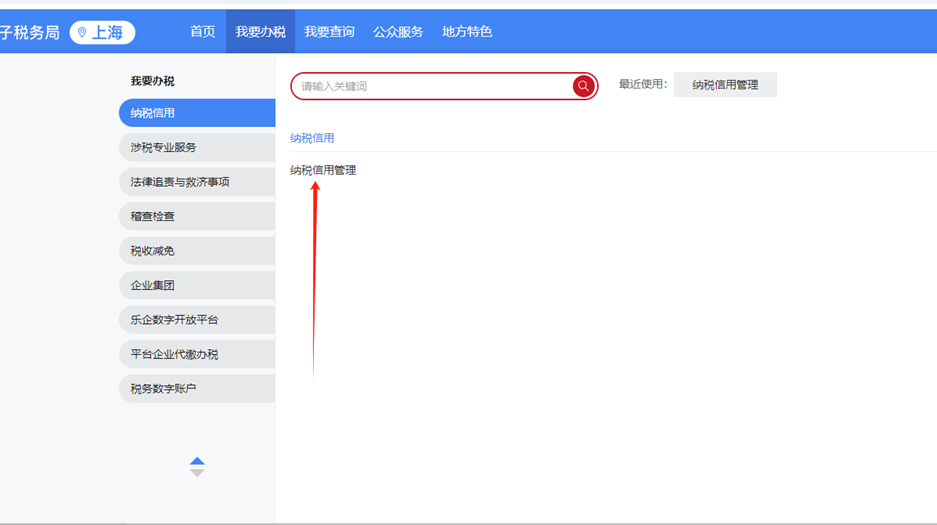The width and height of the screenshot is (937, 525).
Task: Click the red magnifier search icon
Action: (x=583, y=86)
